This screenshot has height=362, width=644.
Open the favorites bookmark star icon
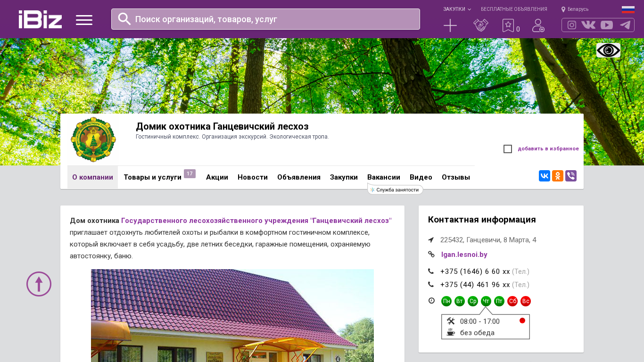click(508, 25)
